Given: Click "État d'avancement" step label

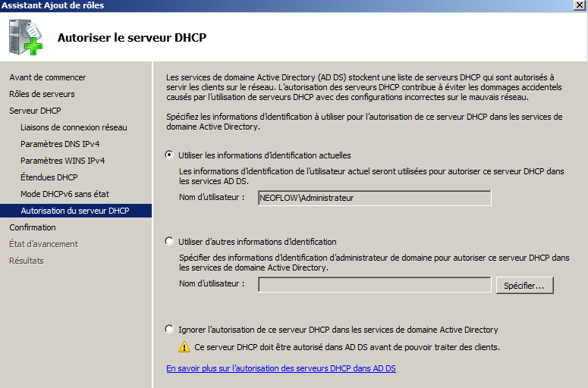Looking at the screenshot, I should point(43,244).
